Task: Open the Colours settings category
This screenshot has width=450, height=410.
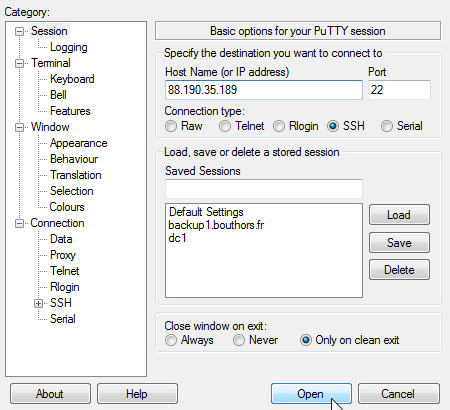Action: pyautogui.click(x=67, y=207)
